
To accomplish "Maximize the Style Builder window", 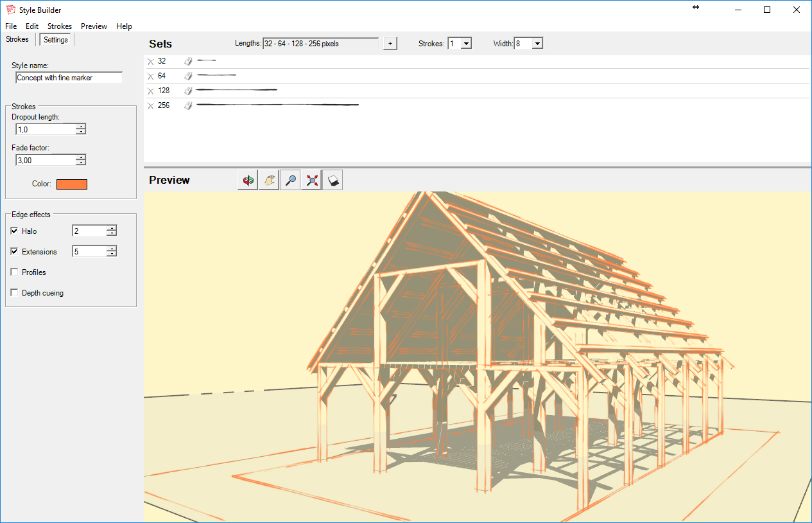I will click(x=767, y=10).
